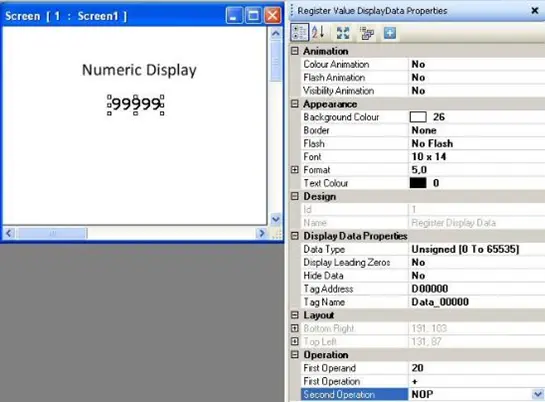Click the expand-arrows icon in properties toolbar

tap(343, 33)
